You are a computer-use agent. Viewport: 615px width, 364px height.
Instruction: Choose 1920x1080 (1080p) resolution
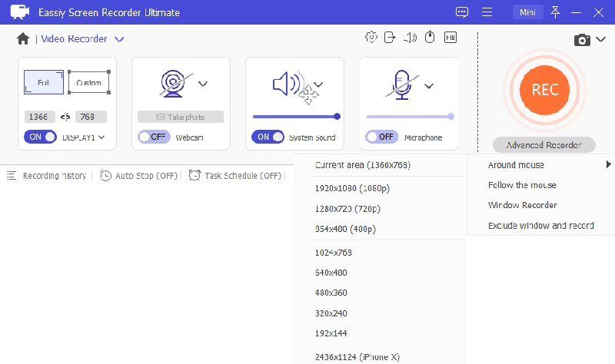[x=352, y=188]
